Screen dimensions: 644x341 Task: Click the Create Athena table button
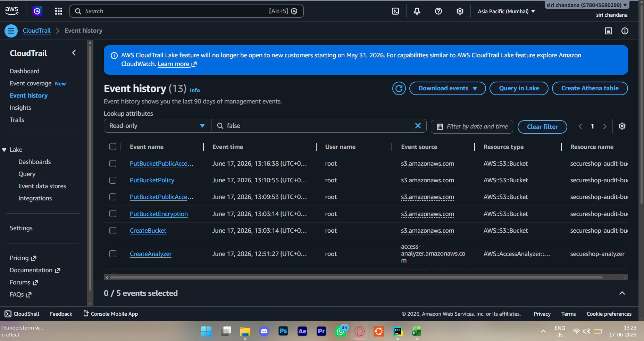tap(590, 88)
